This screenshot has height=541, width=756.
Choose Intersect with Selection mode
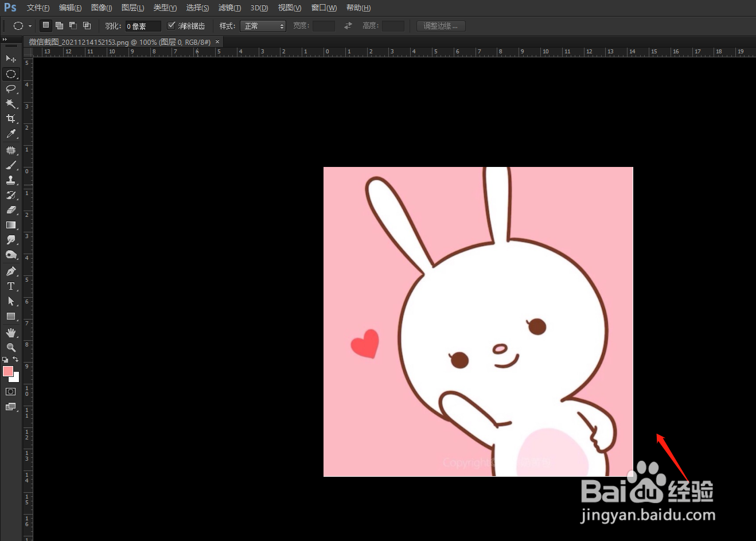tap(87, 25)
